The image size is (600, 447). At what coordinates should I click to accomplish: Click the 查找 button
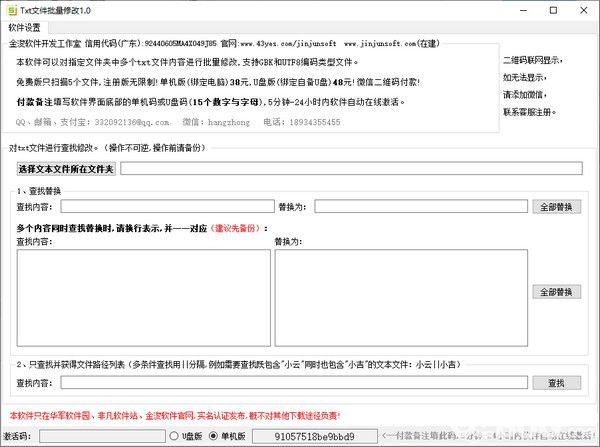pos(557,383)
